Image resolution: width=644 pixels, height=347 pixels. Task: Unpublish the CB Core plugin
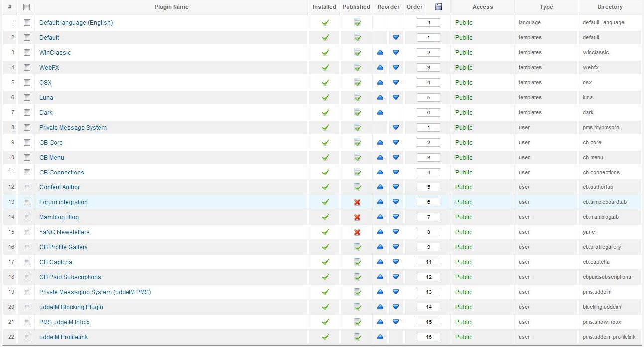tap(357, 142)
